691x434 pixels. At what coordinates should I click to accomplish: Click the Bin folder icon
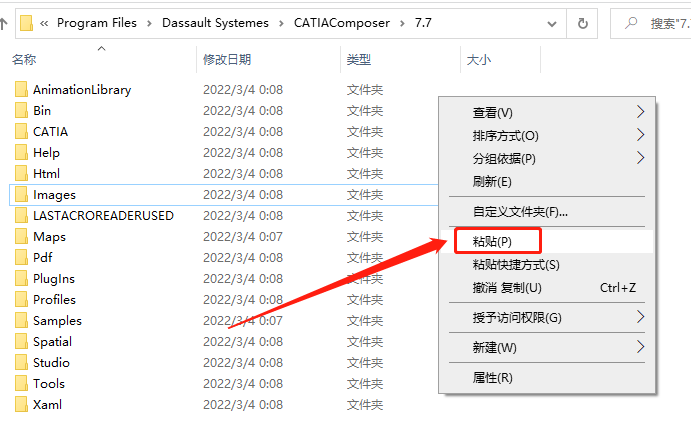coord(21,110)
